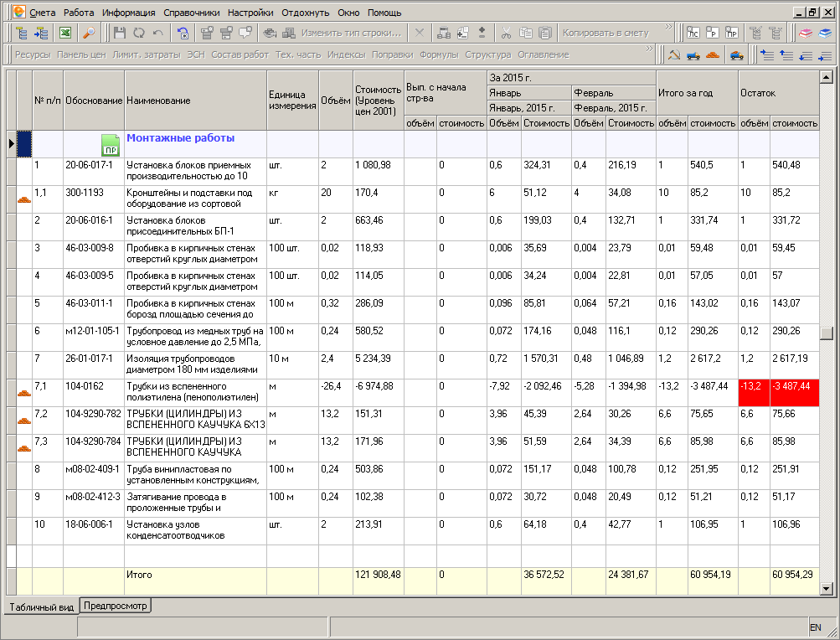The image size is (840, 640).
Task: Click the tree icon with blue arrow
Action: point(41,34)
